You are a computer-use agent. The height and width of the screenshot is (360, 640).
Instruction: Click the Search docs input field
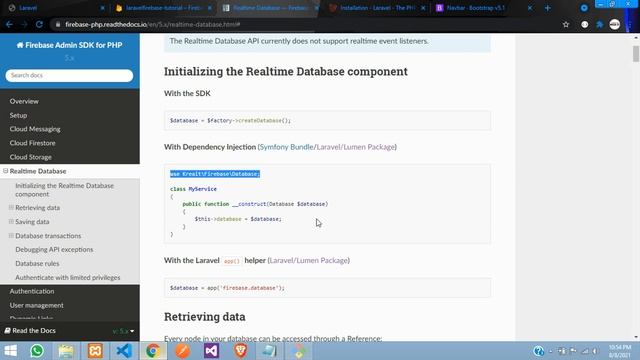coord(69,76)
